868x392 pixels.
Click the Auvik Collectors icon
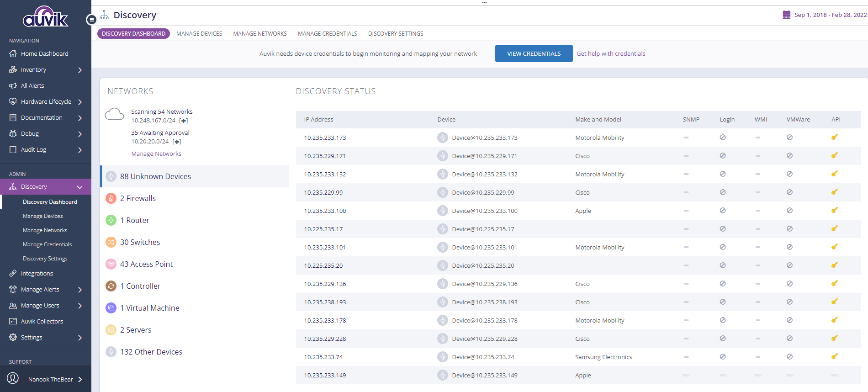[x=13, y=321]
